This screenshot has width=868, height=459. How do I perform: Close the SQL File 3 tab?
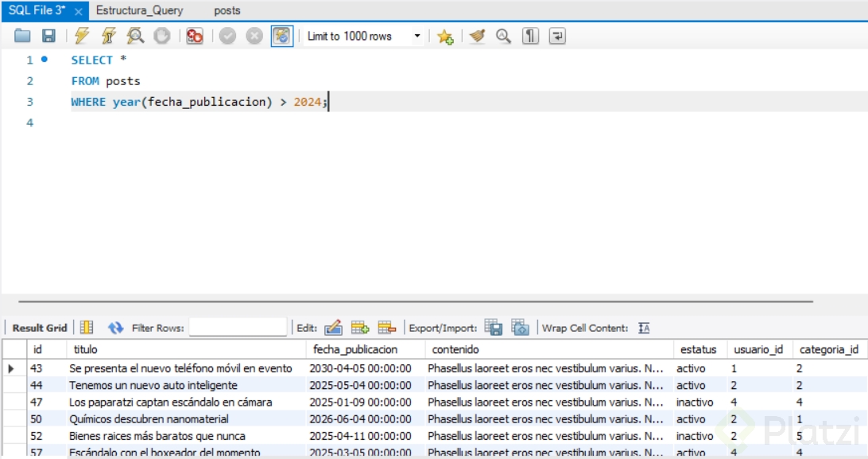tap(79, 12)
